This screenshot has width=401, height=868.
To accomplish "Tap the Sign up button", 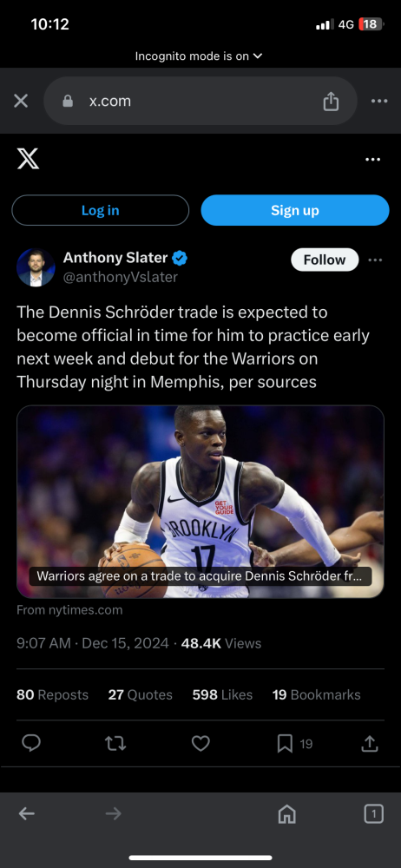I will click(x=294, y=210).
